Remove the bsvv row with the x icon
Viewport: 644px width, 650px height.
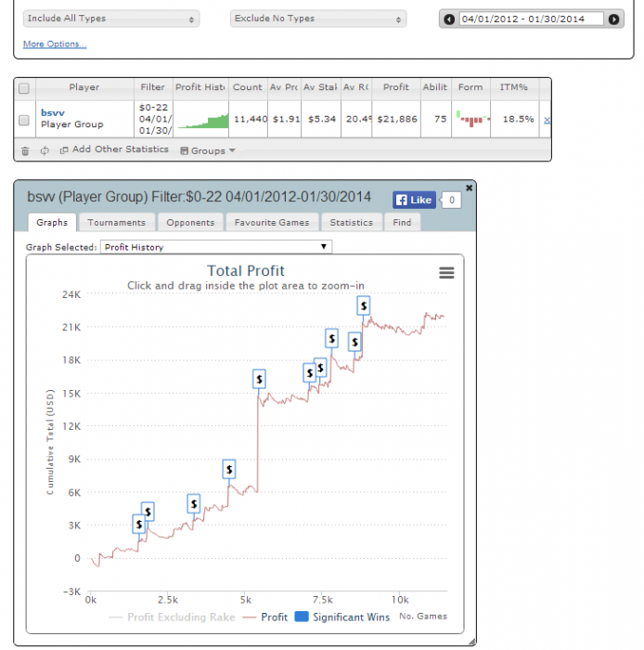click(x=547, y=120)
